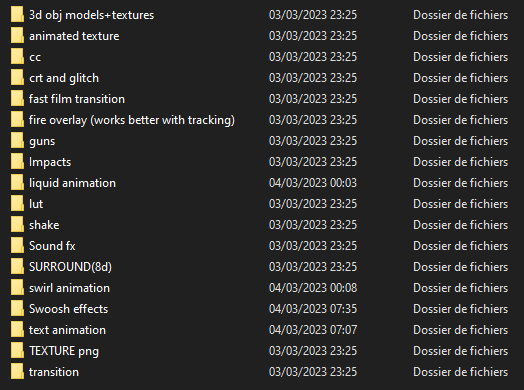Click the 'lut' folder icon

[17, 204]
